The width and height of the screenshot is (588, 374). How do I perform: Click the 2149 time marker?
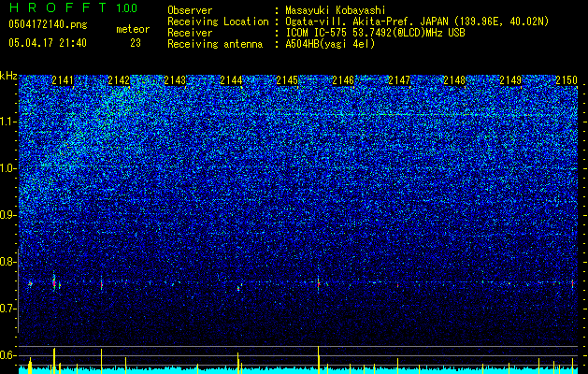510,80
